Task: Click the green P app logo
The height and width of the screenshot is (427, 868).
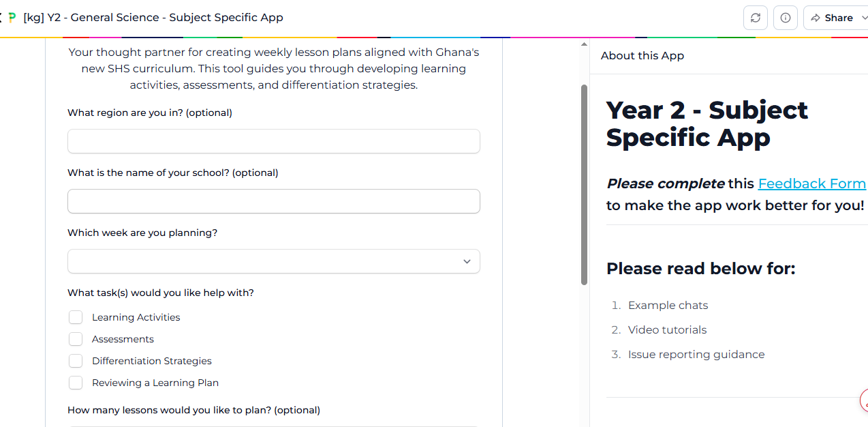Action: (x=12, y=18)
